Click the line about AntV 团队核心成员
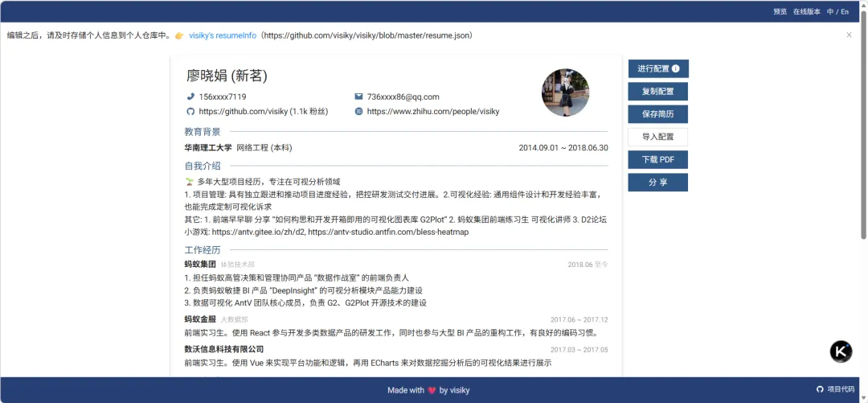This screenshot has height=403, width=868. [305, 303]
